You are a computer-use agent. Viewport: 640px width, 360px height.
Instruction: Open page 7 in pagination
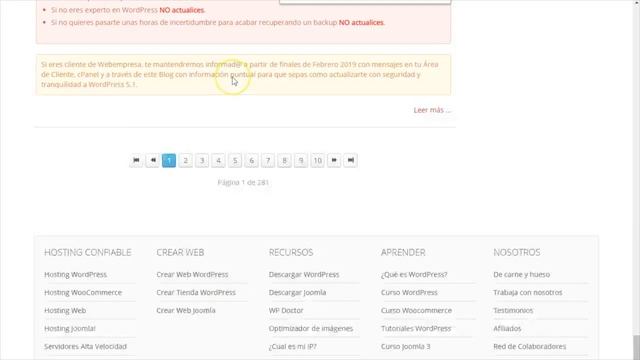[268, 160]
